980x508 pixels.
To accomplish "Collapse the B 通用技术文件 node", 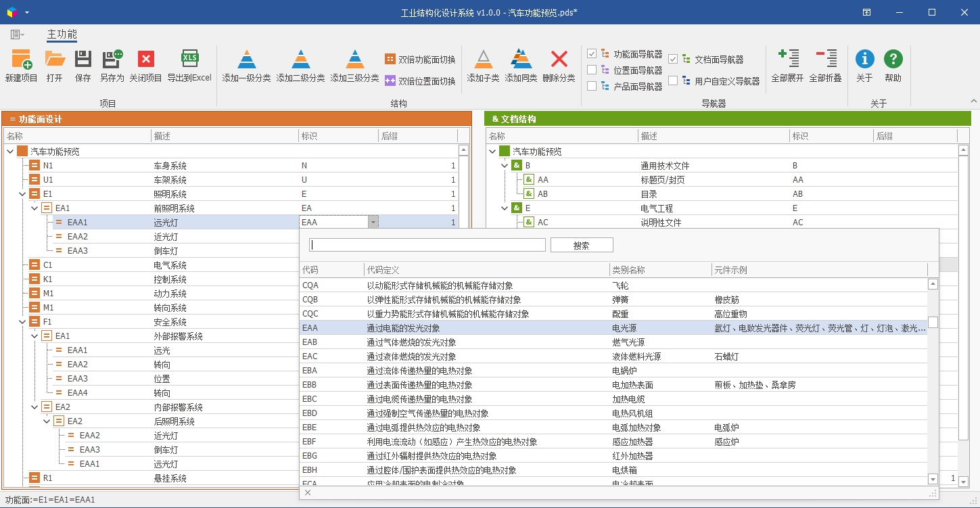I will 505,166.
